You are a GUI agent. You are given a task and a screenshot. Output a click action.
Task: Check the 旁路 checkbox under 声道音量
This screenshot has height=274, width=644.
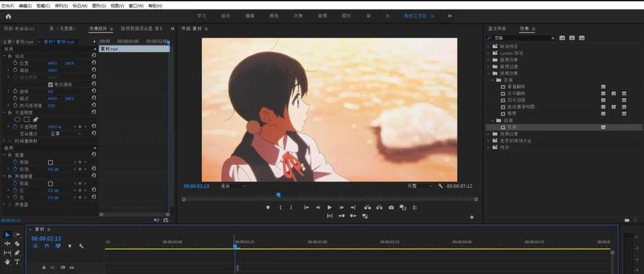(x=51, y=183)
